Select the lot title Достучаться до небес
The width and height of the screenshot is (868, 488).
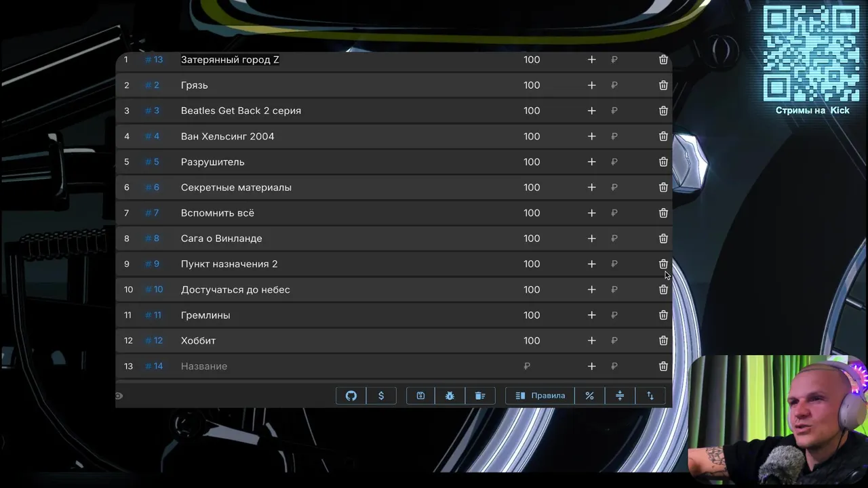pos(235,289)
